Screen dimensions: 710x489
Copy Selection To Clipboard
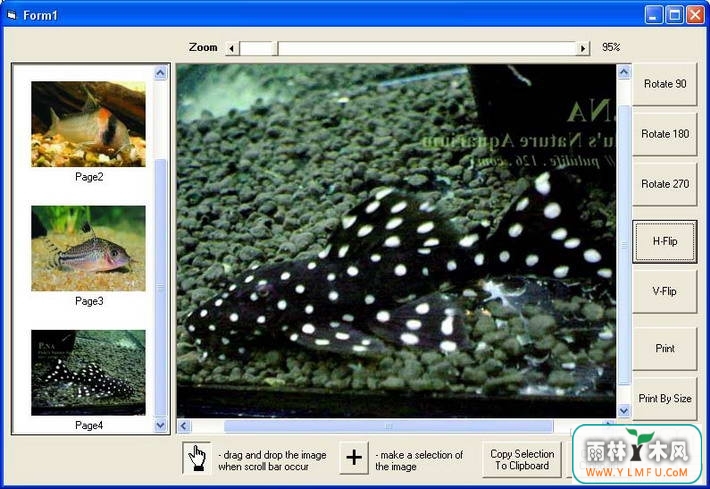click(522, 460)
